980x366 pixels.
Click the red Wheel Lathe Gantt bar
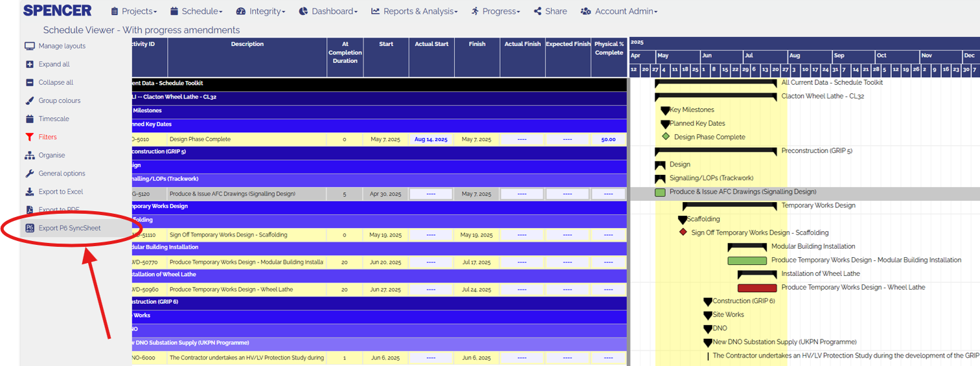(x=757, y=288)
